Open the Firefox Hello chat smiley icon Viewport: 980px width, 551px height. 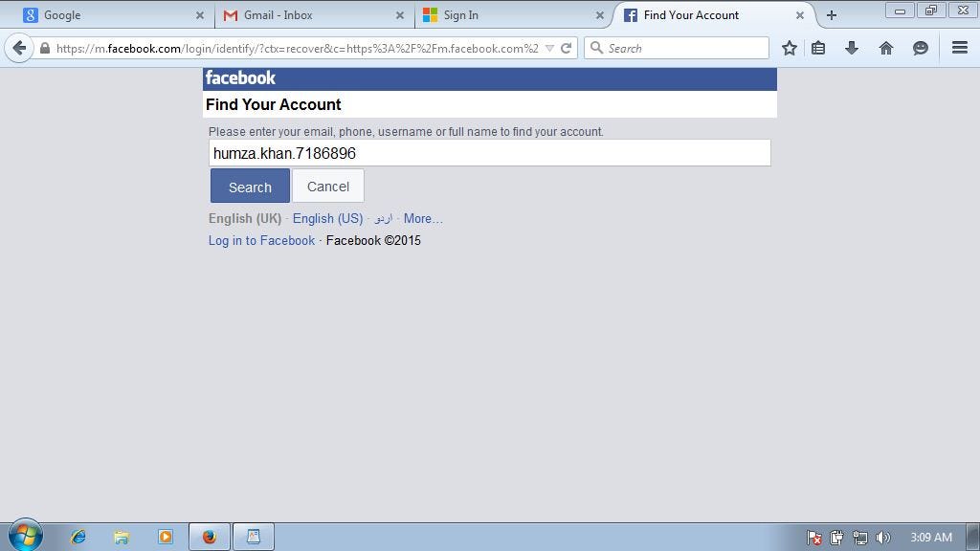point(920,48)
